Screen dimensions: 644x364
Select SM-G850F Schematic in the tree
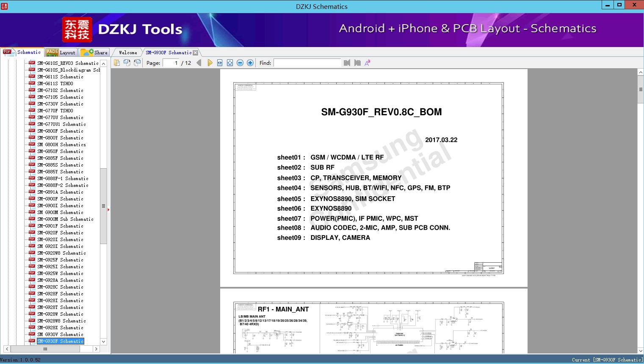[x=60, y=151]
